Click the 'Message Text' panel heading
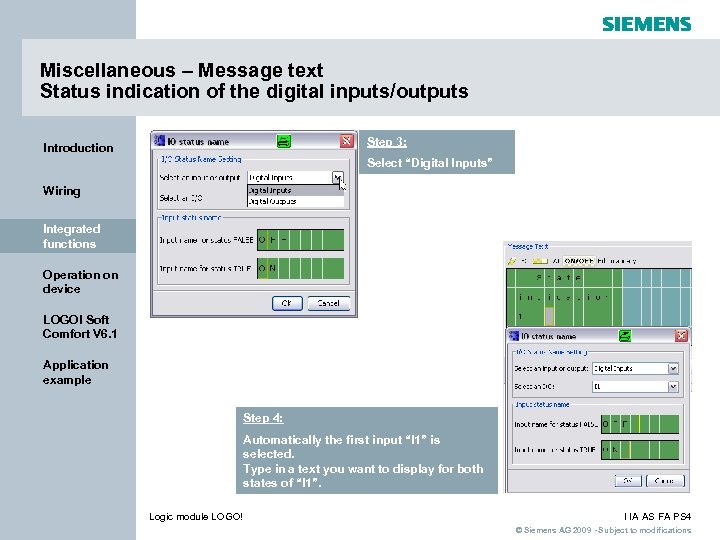 tap(528, 246)
